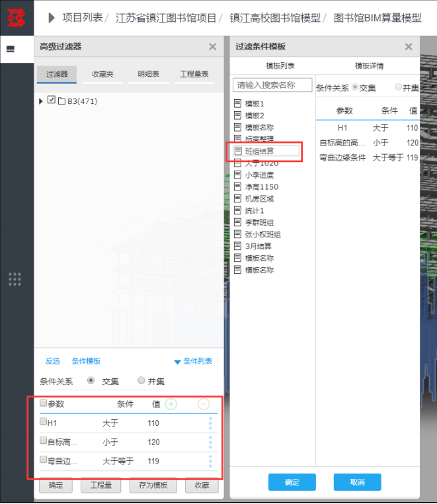Click the value 110 in H1 row

153,423
